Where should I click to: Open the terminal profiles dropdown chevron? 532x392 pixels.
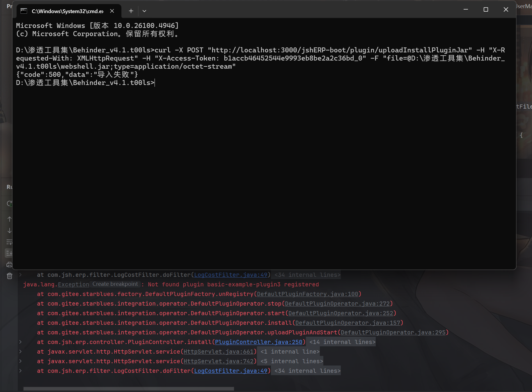(144, 11)
